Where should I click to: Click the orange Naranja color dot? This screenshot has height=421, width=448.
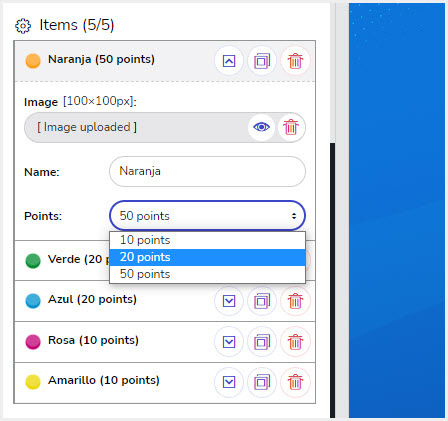[x=33, y=61]
